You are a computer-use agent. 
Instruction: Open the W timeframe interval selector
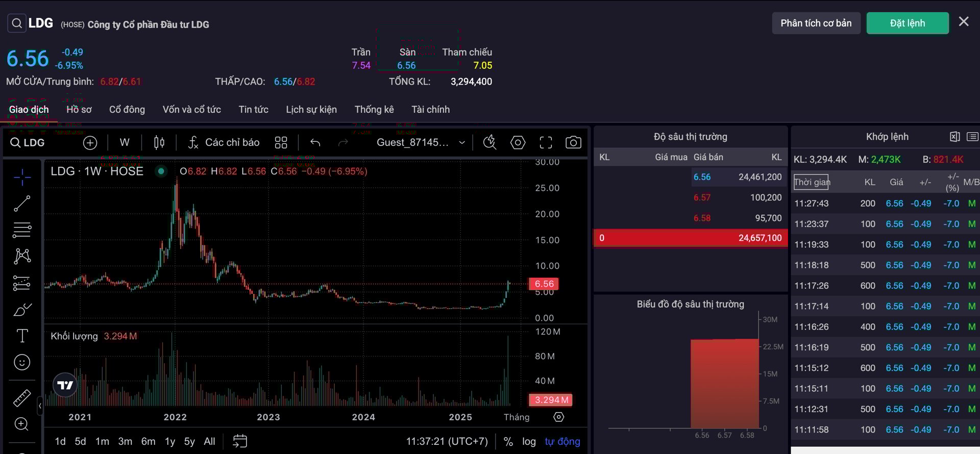click(x=125, y=143)
